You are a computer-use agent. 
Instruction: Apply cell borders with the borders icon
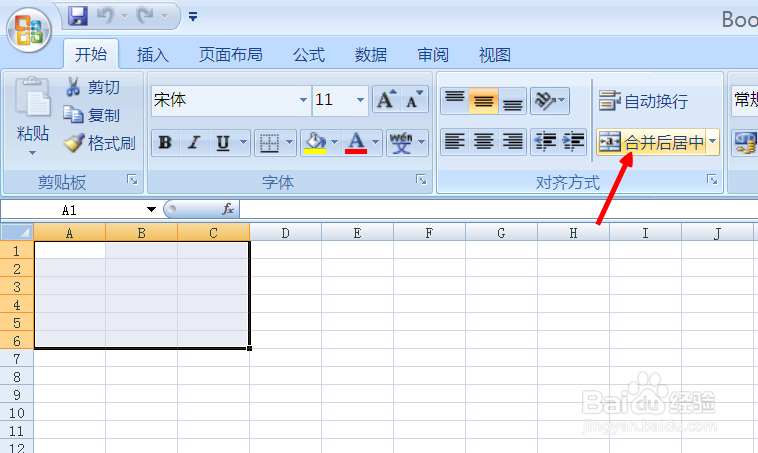(269, 143)
